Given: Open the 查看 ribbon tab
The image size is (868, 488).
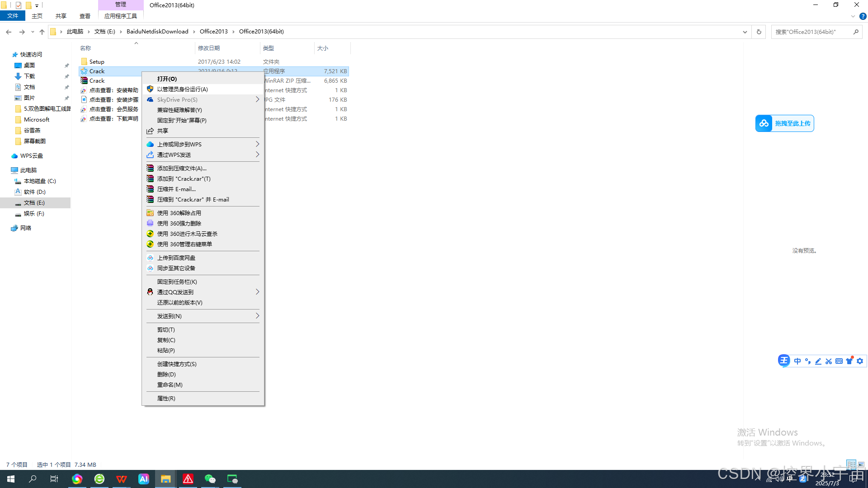Looking at the screenshot, I should point(85,16).
